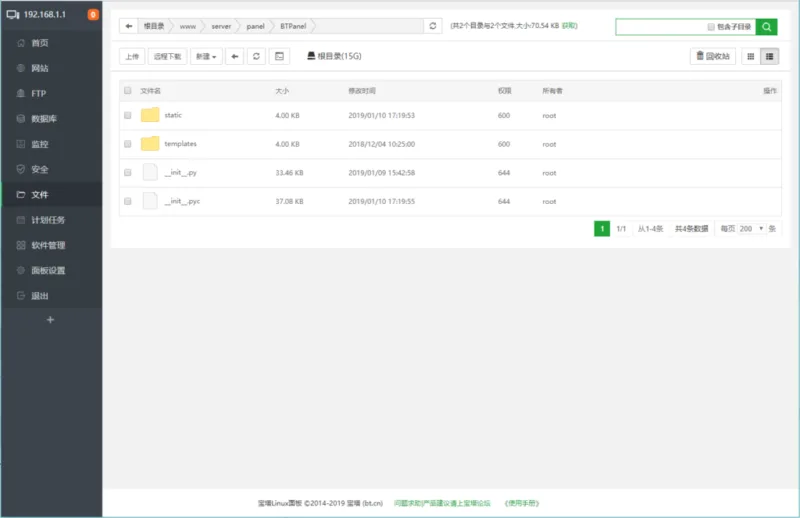Switch to list view mode
Image resolution: width=800 pixels, height=518 pixels.
coord(770,57)
